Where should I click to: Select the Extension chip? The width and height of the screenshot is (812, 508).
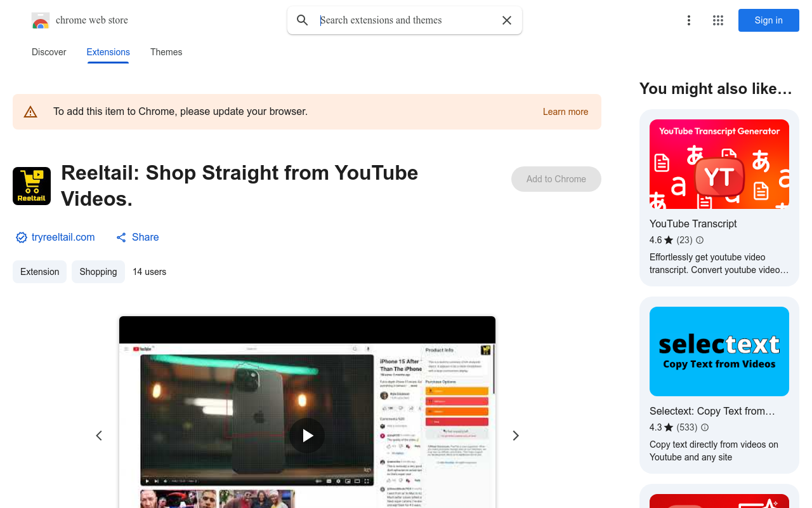pyautogui.click(x=39, y=272)
